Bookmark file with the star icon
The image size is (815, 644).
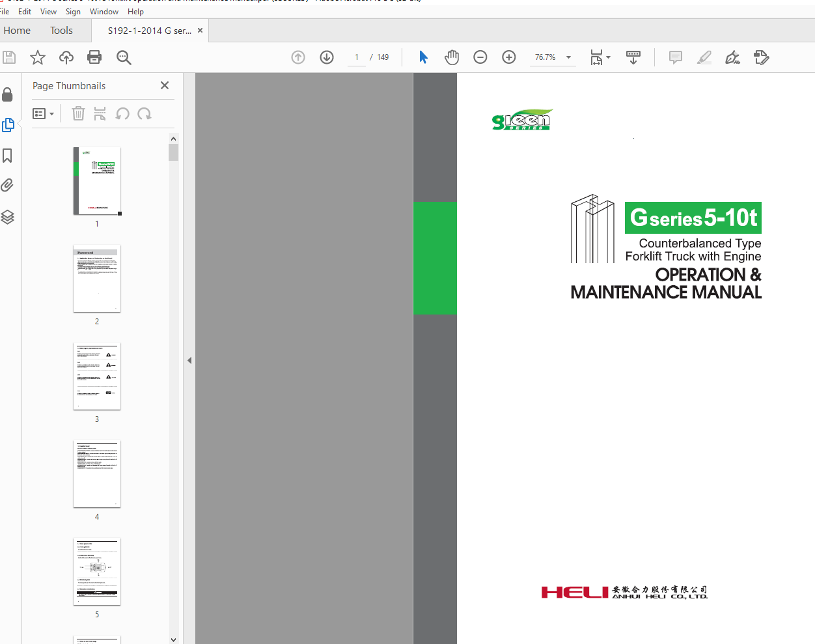coord(38,57)
